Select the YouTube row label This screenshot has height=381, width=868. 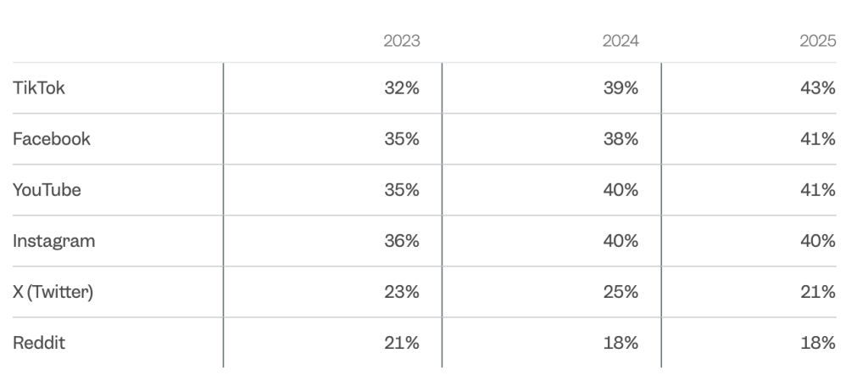pyautogui.click(x=47, y=190)
